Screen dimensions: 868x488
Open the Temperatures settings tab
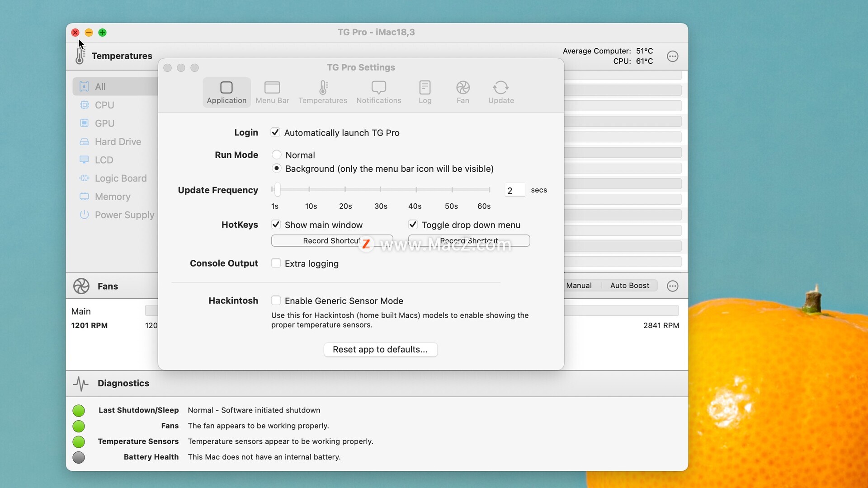coord(323,92)
